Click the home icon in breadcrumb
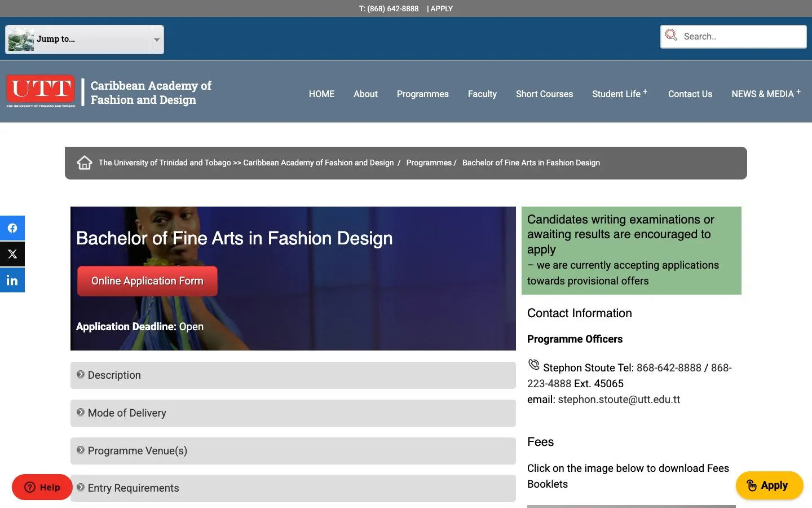Screen dimensions: 812x508 tap(85, 163)
